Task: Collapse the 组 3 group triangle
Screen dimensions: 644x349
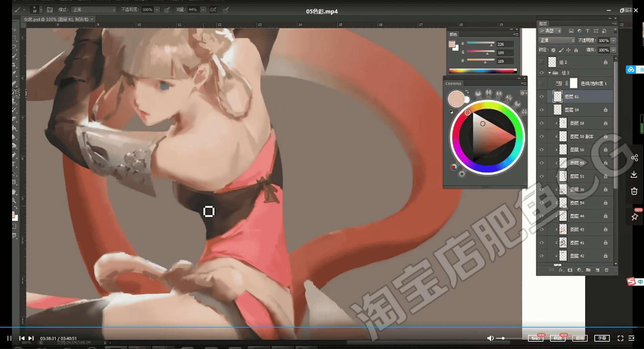Action: point(549,73)
